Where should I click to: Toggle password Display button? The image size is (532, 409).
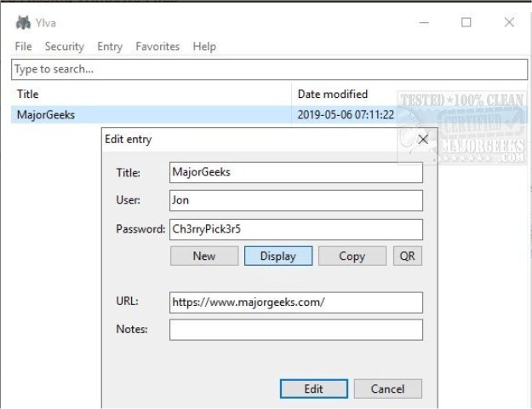pos(278,256)
